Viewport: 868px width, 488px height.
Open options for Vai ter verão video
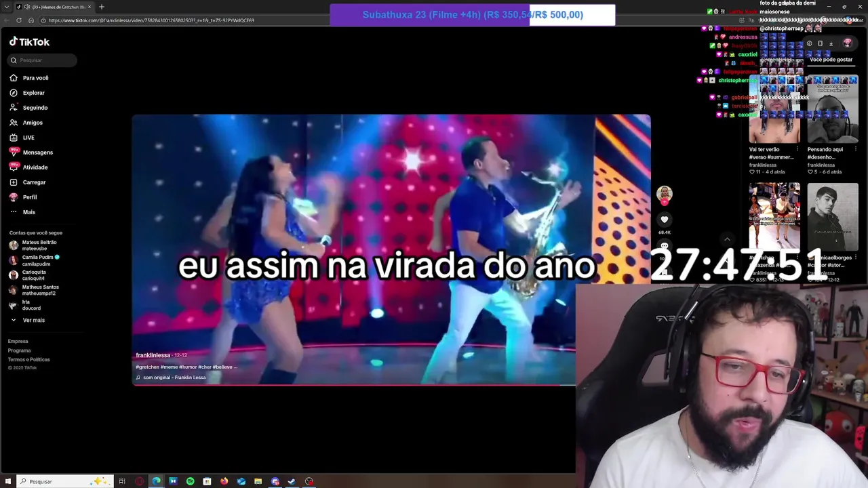coord(797,149)
